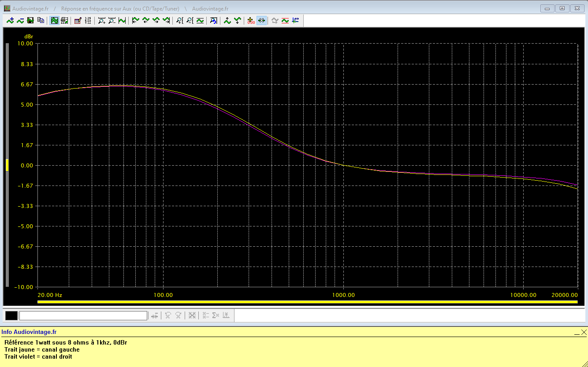Toggle the highlighted graph view button
Image resolution: width=588 pixels, height=367 pixels.
(54, 20)
